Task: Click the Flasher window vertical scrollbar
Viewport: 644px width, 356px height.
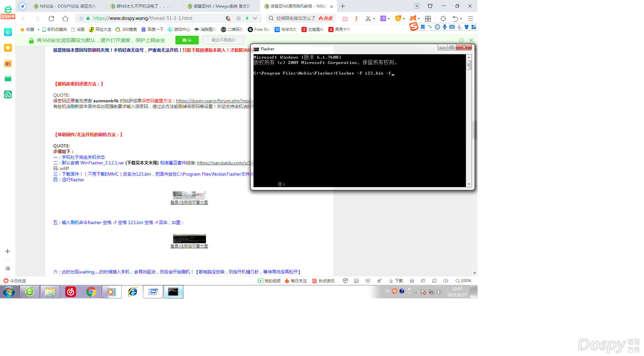Action: tap(469, 121)
